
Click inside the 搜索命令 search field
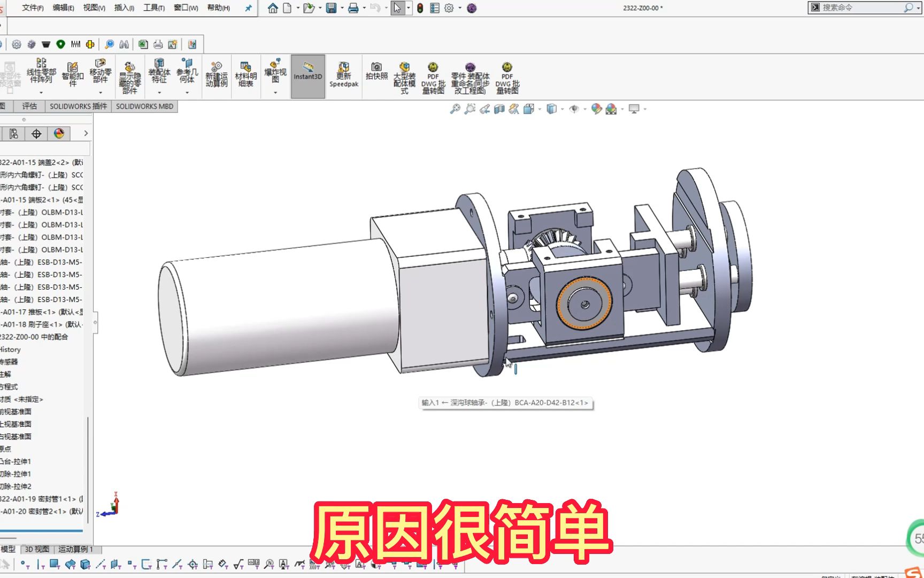(x=861, y=7)
